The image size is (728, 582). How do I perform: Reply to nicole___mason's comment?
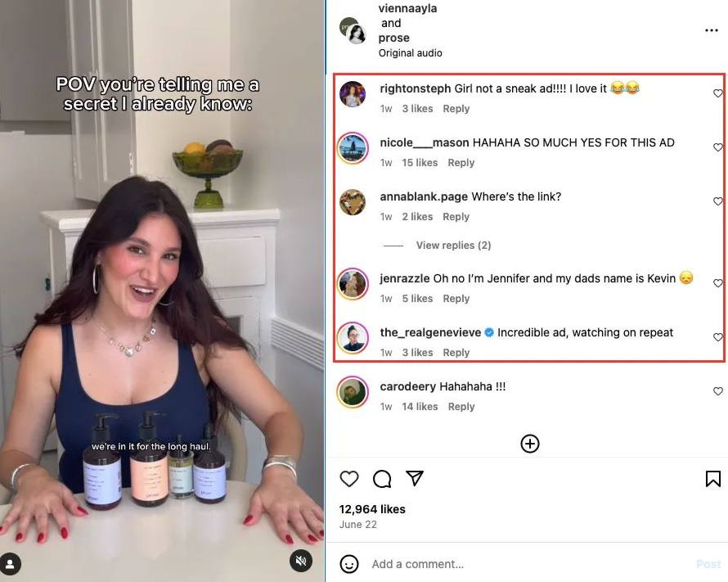(x=461, y=163)
